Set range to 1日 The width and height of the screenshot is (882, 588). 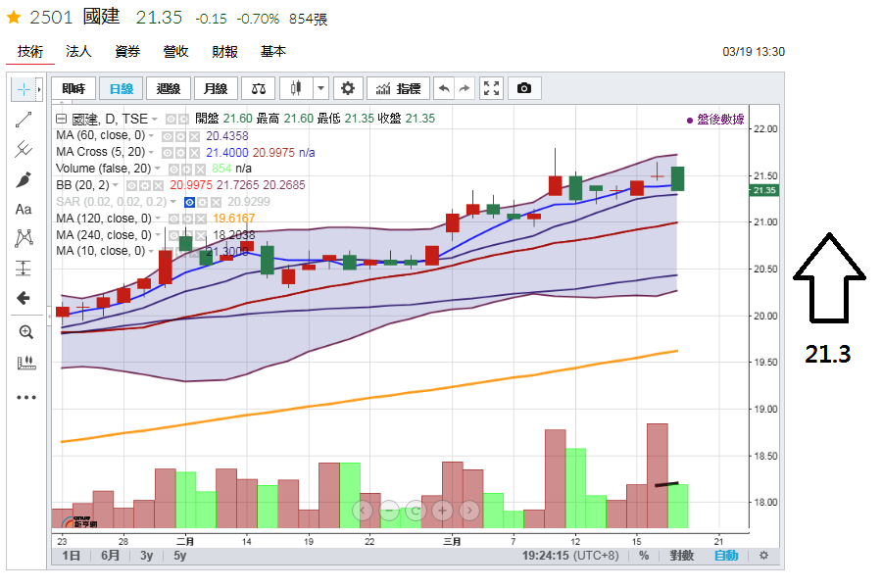pyautogui.click(x=71, y=556)
